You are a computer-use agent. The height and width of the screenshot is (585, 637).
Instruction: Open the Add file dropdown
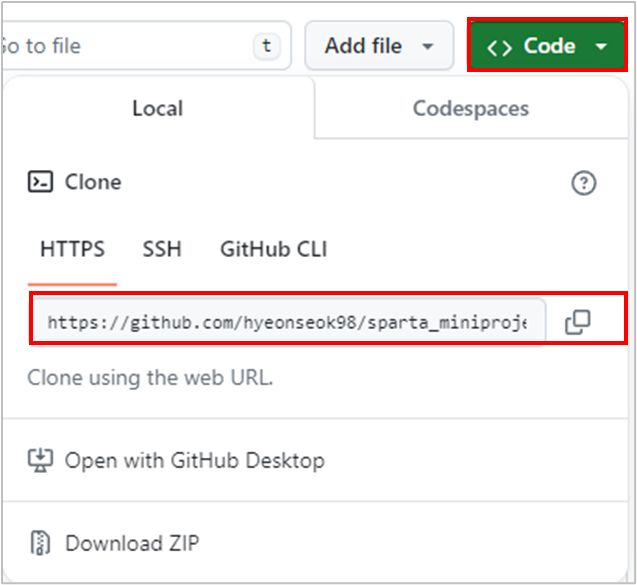click(x=379, y=46)
